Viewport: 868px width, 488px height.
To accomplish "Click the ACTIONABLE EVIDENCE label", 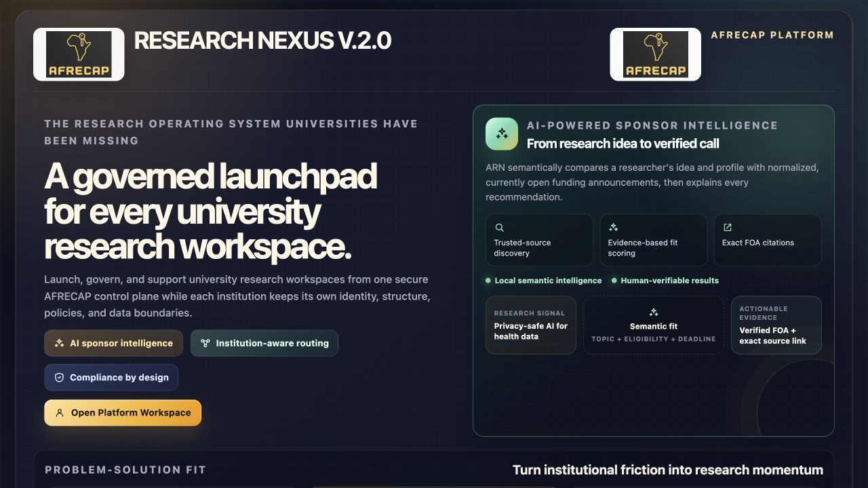I will [x=764, y=313].
